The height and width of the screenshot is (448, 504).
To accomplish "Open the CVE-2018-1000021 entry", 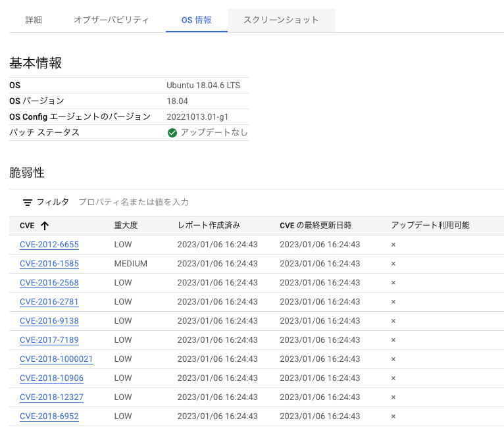I will [57, 359].
